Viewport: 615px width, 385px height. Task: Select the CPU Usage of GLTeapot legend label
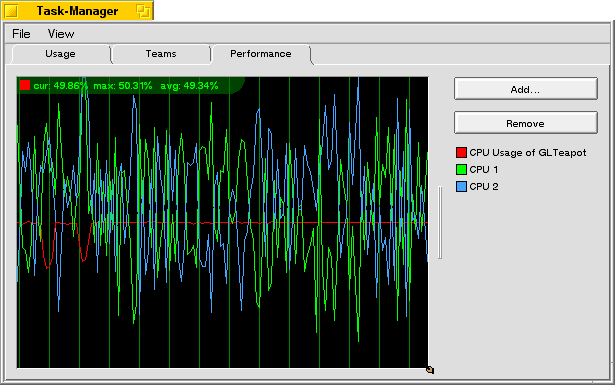[x=528, y=153]
